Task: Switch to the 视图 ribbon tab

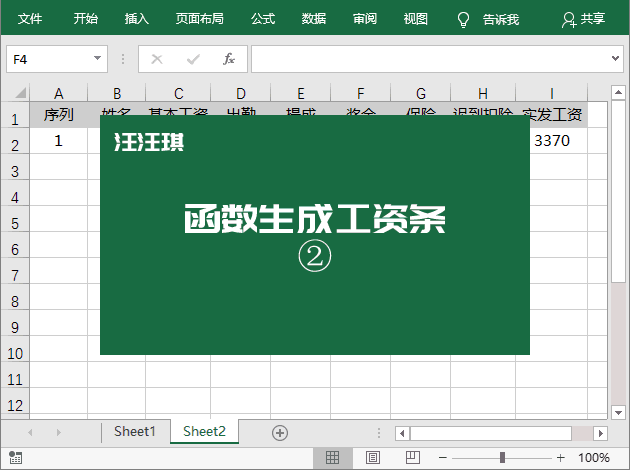Action: tap(415, 19)
